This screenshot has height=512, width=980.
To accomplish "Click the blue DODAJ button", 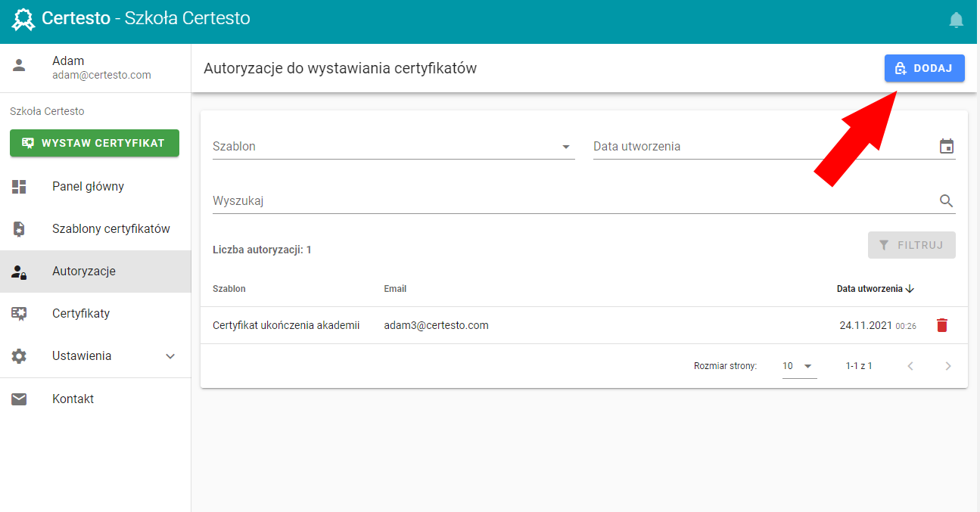I will click(924, 68).
